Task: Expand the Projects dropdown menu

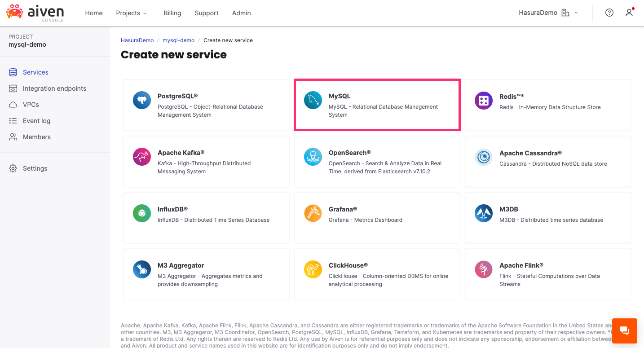Action: coord(132,13)
